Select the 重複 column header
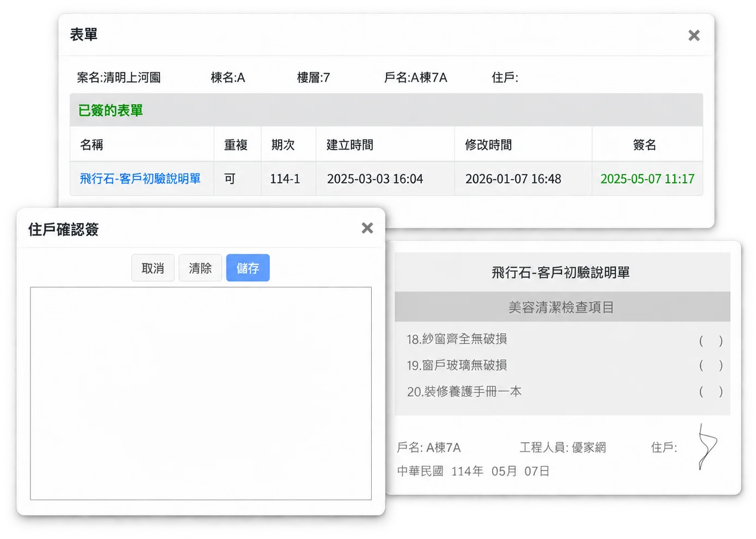This screenshot has height=539, width=756. point(236,145)
